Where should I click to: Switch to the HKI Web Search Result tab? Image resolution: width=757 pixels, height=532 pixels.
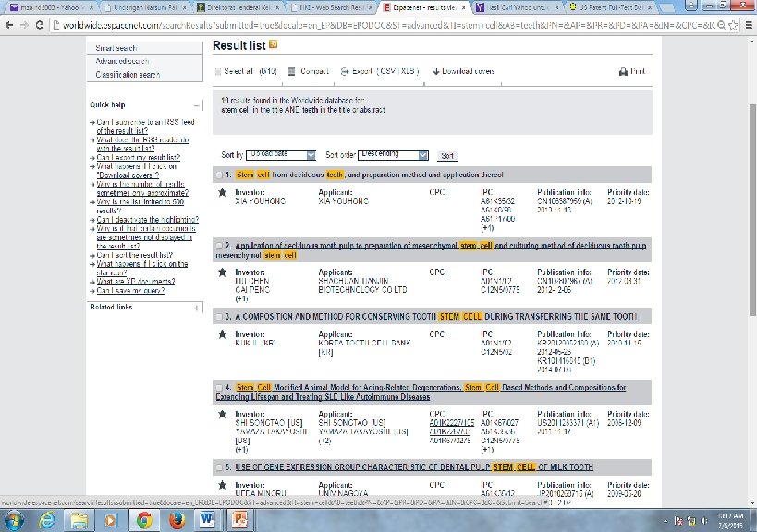tap(333, 7)
